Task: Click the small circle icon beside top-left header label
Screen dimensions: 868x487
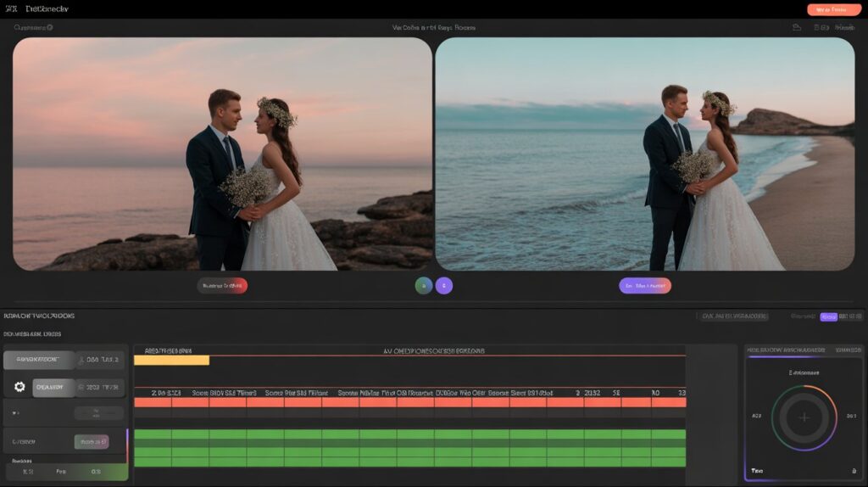Action: tap(50, 27)
